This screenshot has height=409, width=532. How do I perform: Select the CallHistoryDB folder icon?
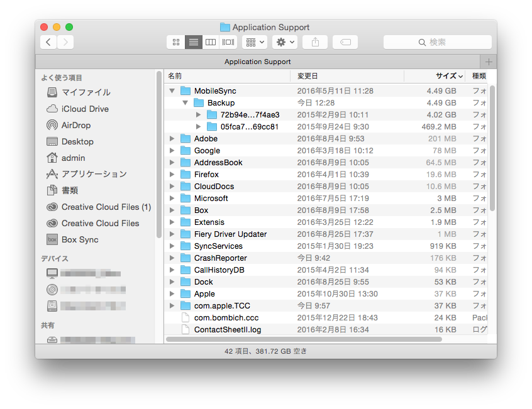(186, 270)
